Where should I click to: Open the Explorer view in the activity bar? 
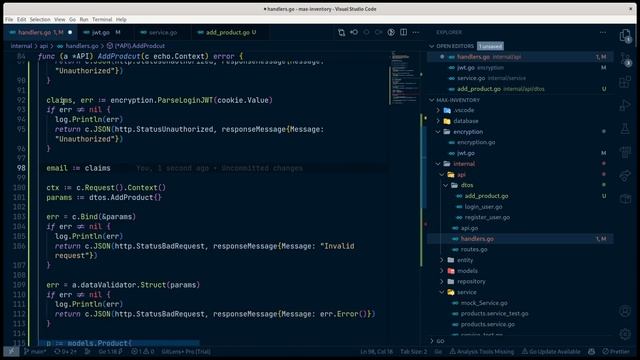[x=625, y=36]
